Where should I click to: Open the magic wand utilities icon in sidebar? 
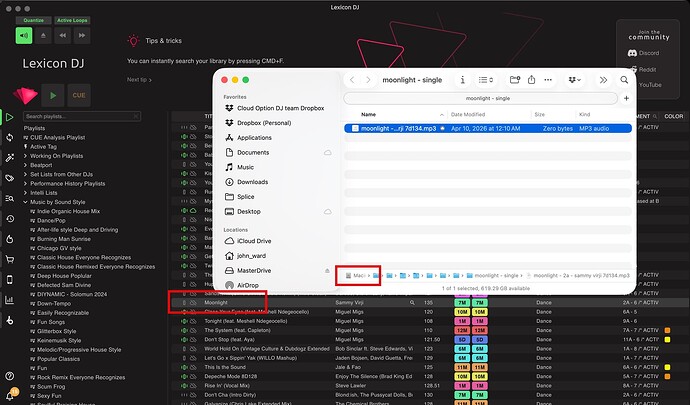pos(9,158)
